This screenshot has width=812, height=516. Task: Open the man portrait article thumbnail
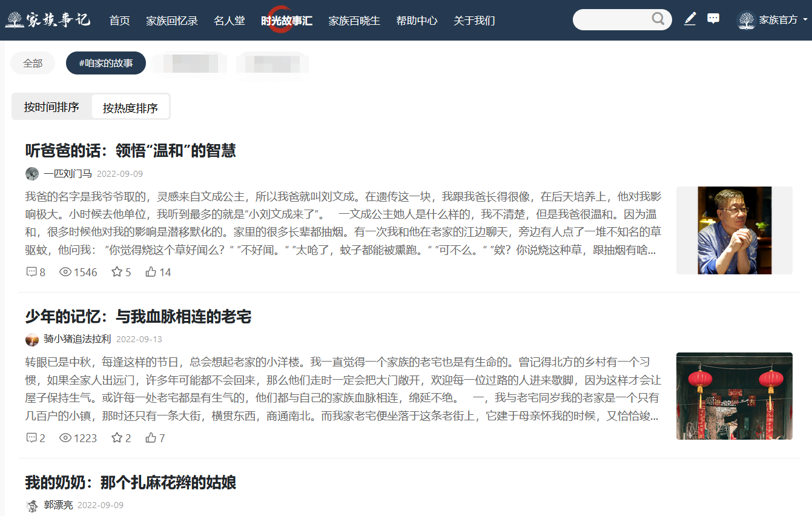(x=734, y=230)
